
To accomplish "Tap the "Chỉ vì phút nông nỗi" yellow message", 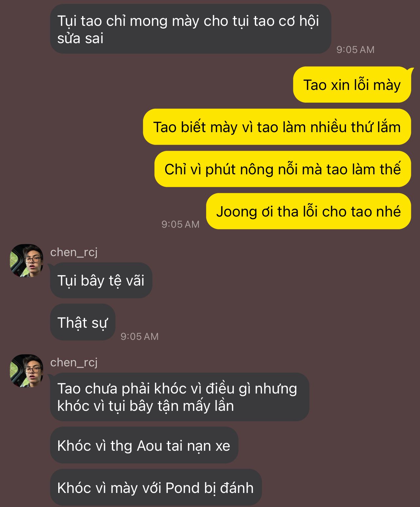I will tap(283, 169).
